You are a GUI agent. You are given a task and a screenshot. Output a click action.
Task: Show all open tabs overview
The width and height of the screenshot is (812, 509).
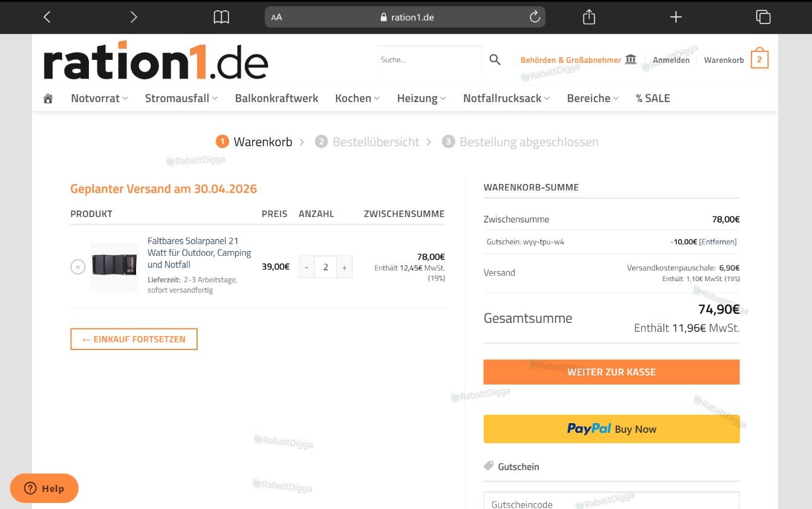click(763, 17)
